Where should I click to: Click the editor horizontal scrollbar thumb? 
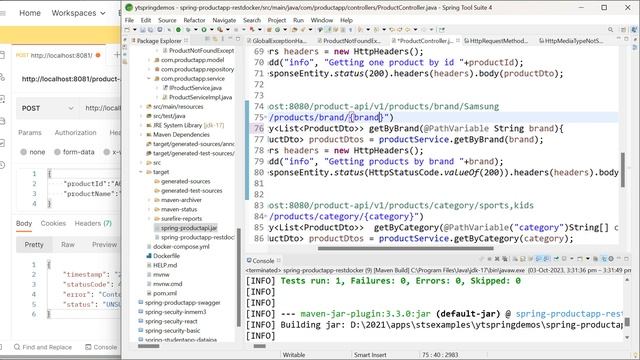pos(405,248)
